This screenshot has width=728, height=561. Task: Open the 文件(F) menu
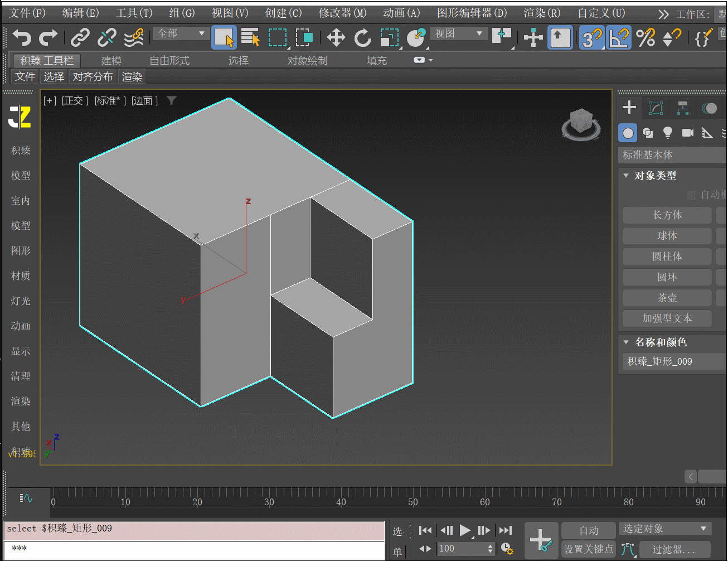click(x=27, y=13)
